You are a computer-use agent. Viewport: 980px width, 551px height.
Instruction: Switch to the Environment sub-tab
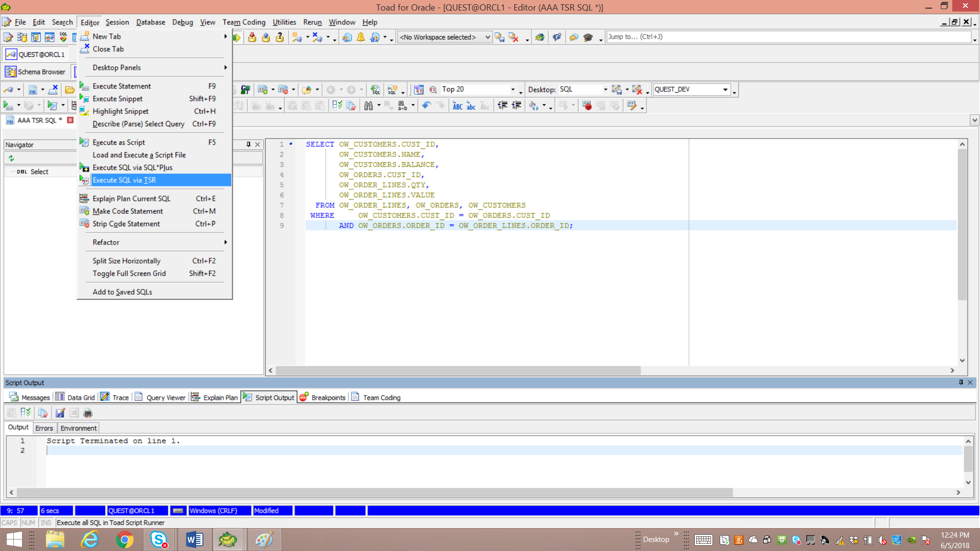click(78, 428)
